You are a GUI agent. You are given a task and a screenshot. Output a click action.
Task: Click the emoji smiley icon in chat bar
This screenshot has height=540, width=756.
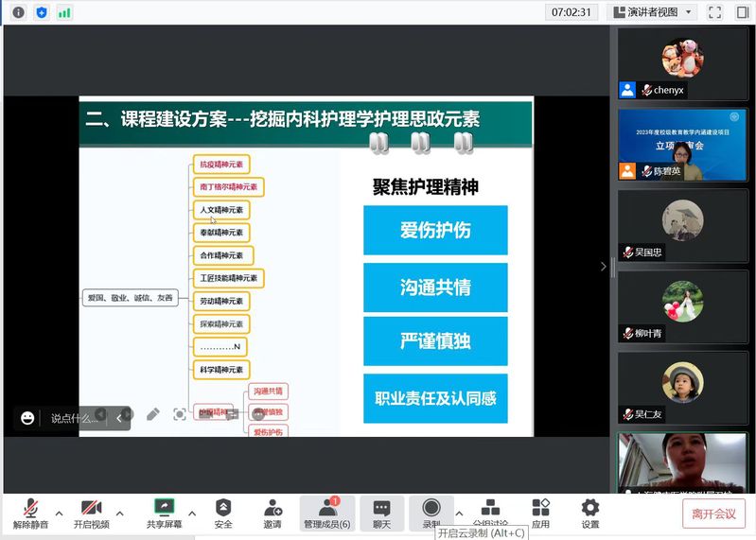[27, 418]
